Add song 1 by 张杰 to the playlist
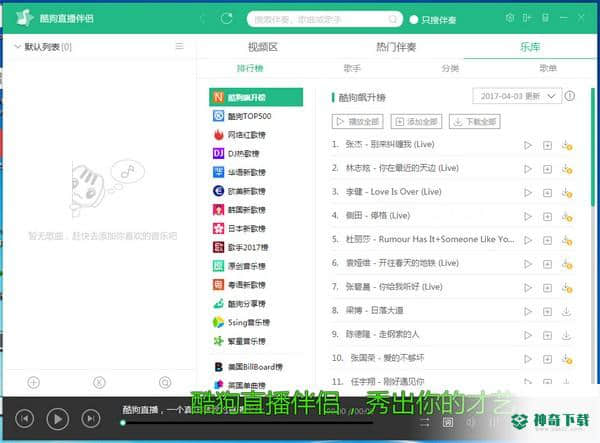This screenshot has width=600, height=443. (x=548, y=145)
